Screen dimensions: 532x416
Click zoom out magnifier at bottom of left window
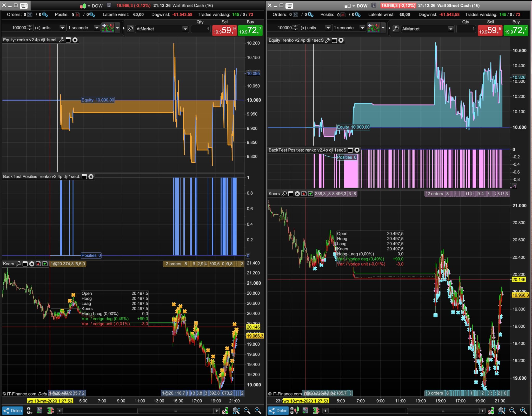[x=247, y=411]
